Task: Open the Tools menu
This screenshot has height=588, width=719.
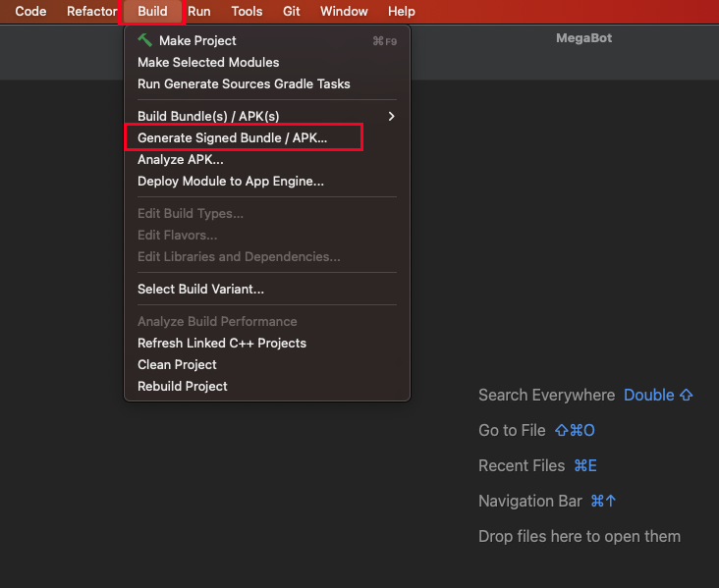Action: (247, 11)
